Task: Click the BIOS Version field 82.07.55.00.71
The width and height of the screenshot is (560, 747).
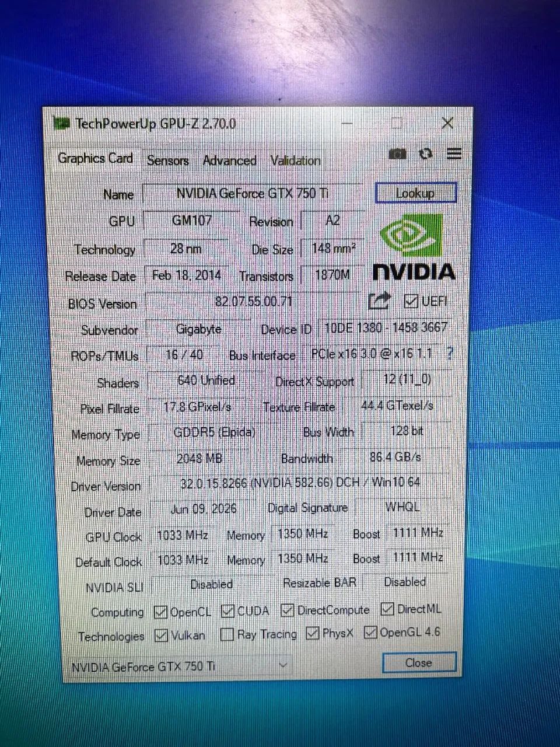Action: tap(254, 302)
